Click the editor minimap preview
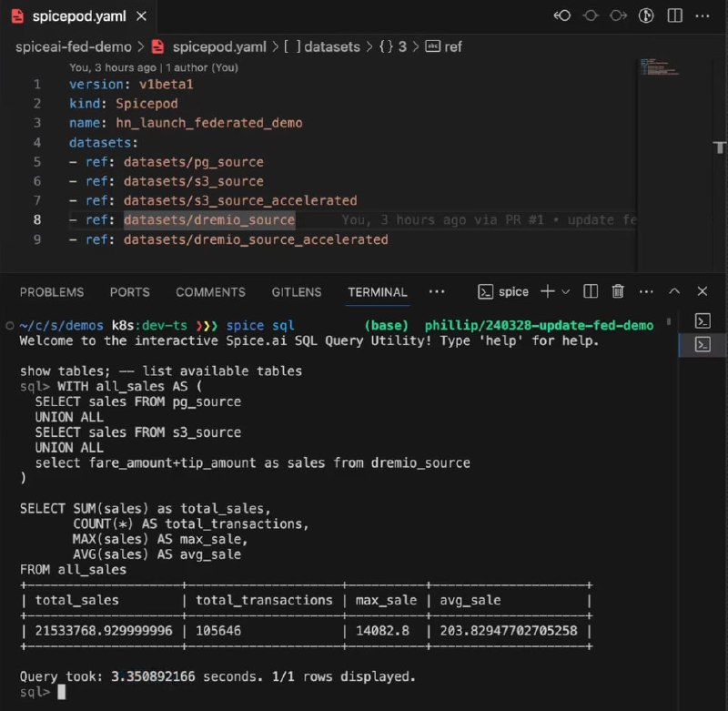Image resolution: width=728 pixels, height=711 pixels. pos(659,67)
